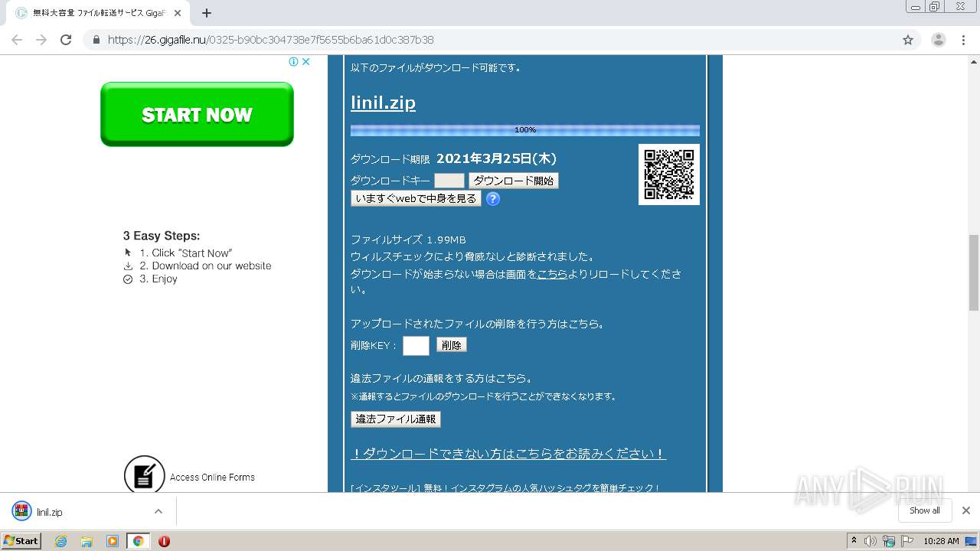Click the インスタツール promo text

pyautogui.click(x=505, y=487)
